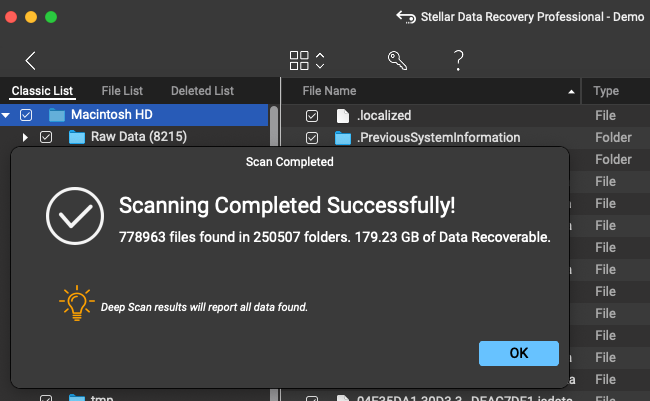This screenshot has width=650, height=401.
Task: Toggle the Raw Data (8215) checkbox
Action: (x=46, y=137)
